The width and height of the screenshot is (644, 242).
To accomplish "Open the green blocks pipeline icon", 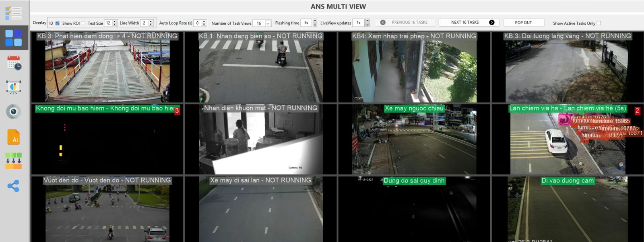I will [14, 161].
